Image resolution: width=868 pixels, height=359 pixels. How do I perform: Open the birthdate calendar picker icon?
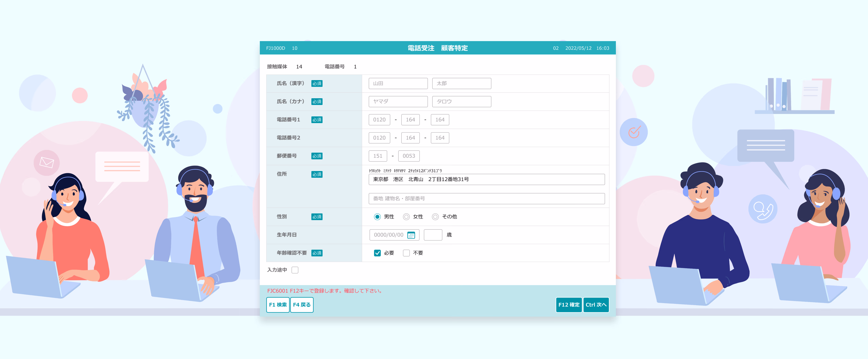point(411,235)
